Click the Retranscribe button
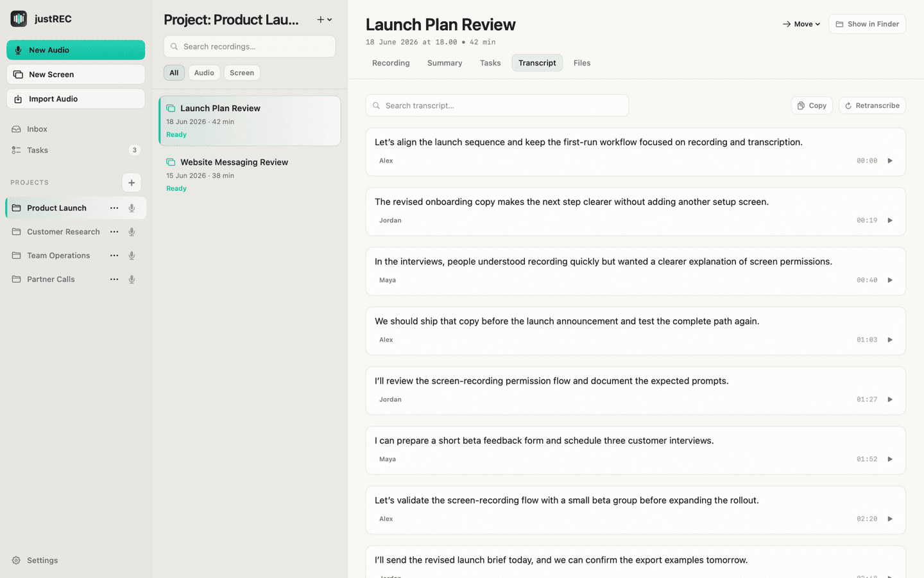The height and width of the screenshot is (578, 924). pos(872,105)
